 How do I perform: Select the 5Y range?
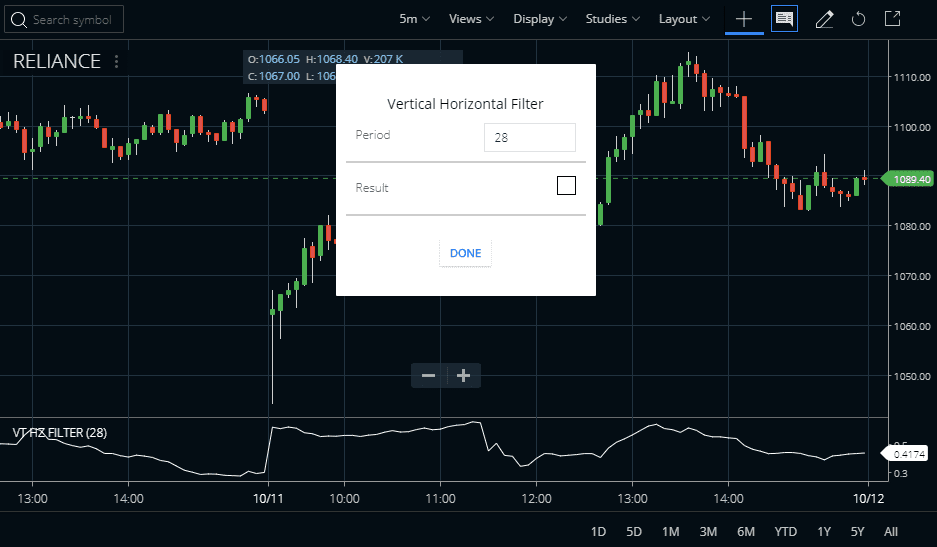[x=858, y=531]
